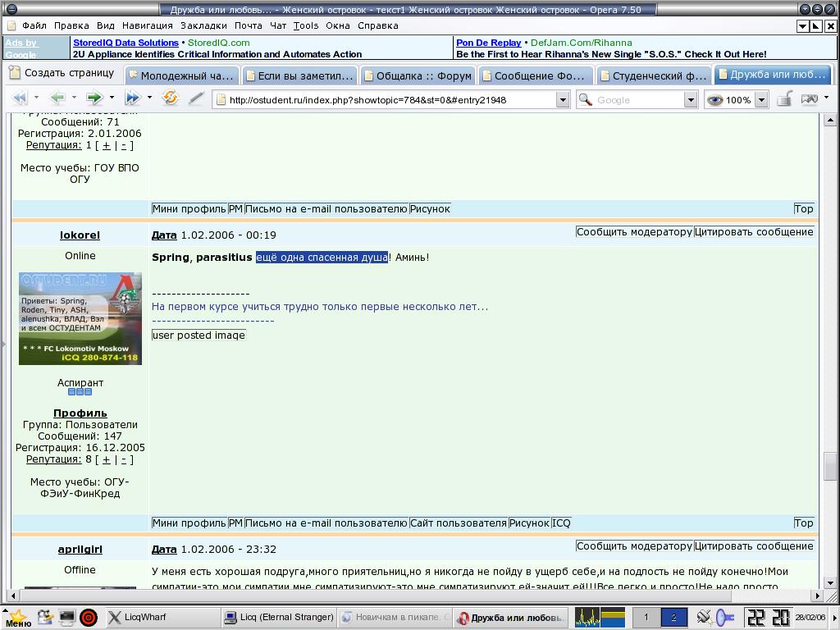Open LicqWharf taskbar window

click(162, 617)
